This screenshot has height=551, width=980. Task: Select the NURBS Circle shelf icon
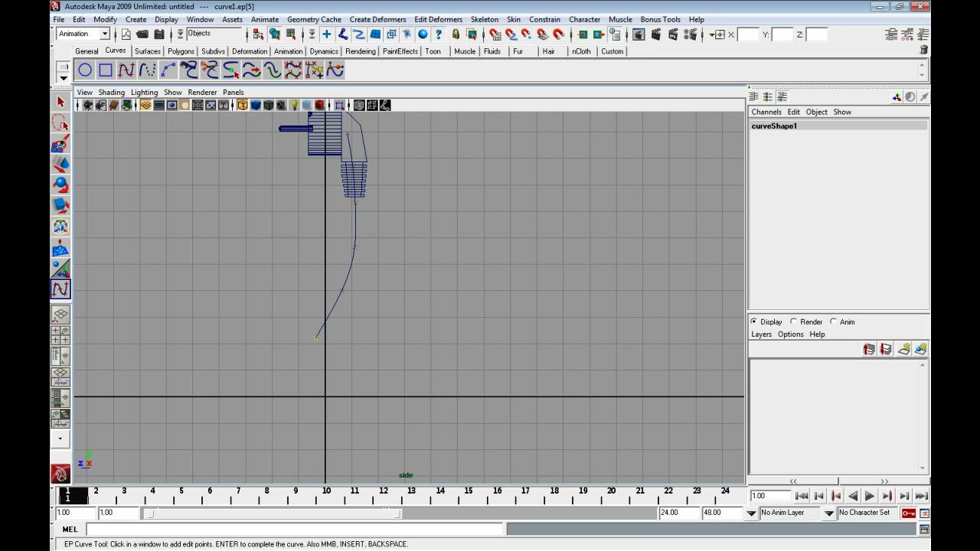(x=85, y=70)
